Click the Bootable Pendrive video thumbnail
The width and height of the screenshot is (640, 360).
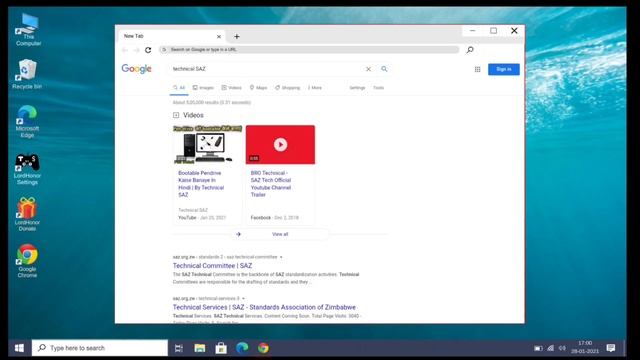click(207, 144)
